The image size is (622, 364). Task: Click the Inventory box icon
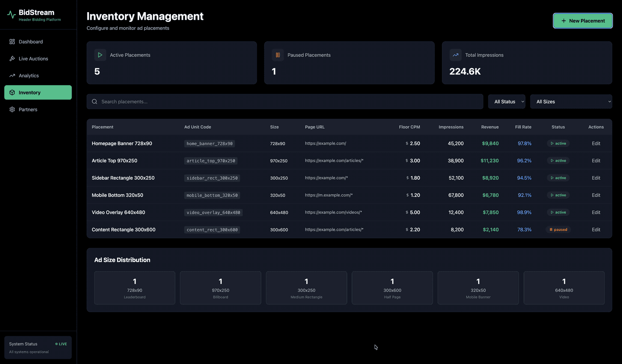[x=12, y=92]
